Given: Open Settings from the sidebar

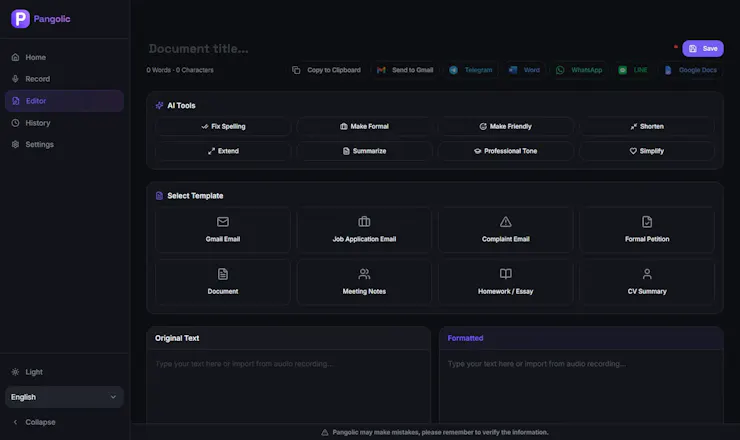Looking at the screenshot, I should (64, 144).
